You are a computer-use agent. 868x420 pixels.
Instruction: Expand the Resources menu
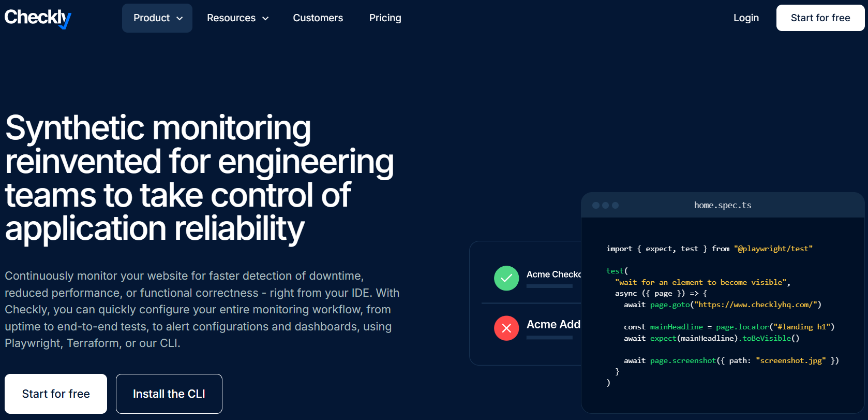238,18
